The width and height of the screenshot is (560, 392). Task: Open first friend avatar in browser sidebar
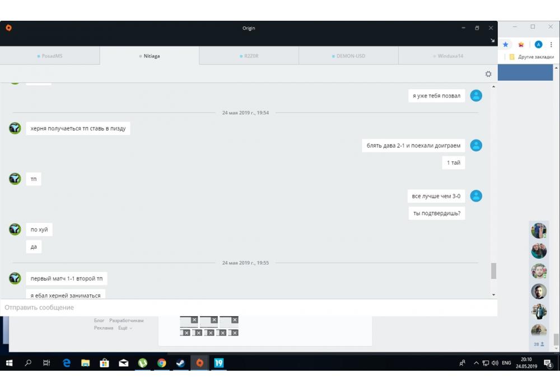click(539, 231)
